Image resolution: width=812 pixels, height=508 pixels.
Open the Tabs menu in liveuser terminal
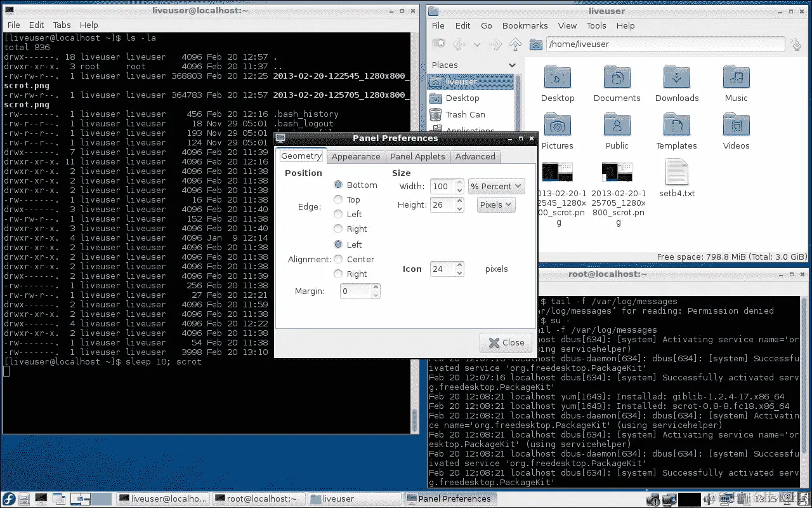point(62,25)
